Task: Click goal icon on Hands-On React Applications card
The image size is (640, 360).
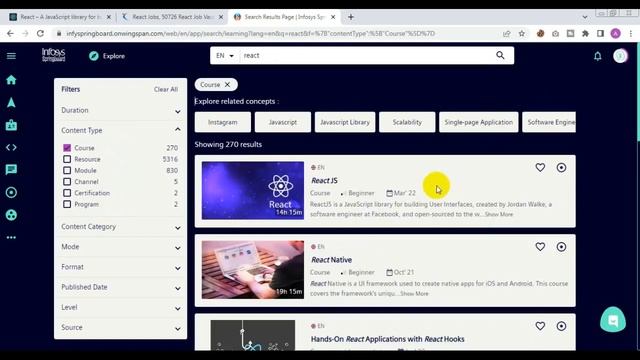Action: 561,326
